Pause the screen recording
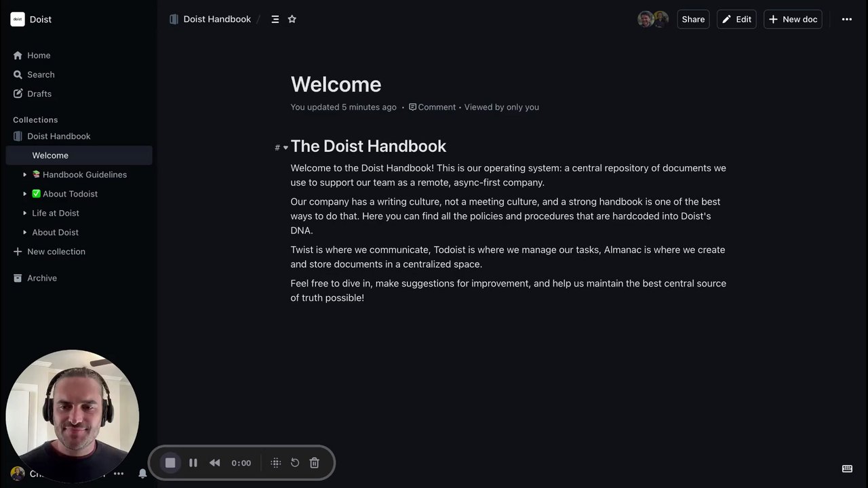 [x=193, y=463]
